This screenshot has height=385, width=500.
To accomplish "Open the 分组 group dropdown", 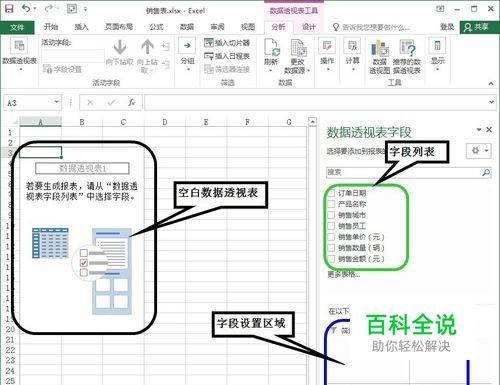I will click(x=187, y=54).
